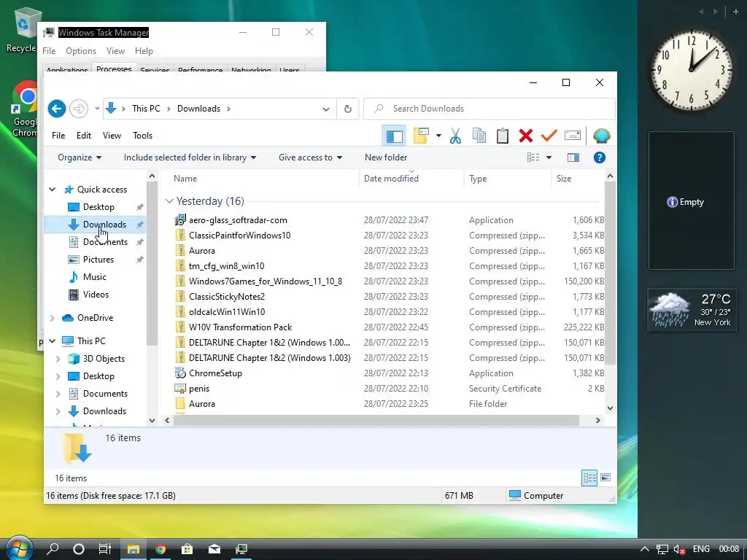Expand address bar history dropdown

(x=326, y=109)
